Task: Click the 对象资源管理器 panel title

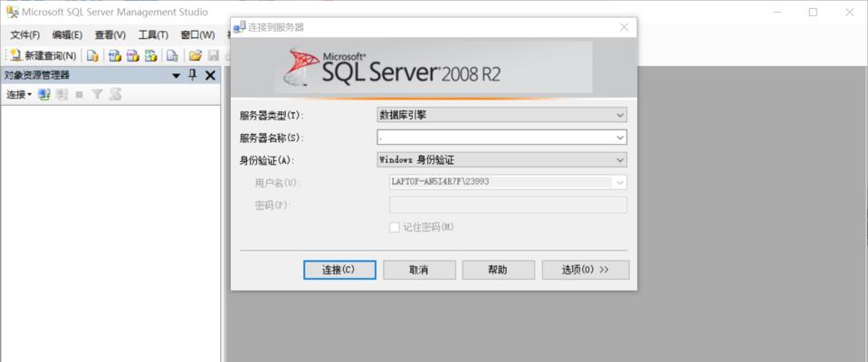Action: point(37,76)
